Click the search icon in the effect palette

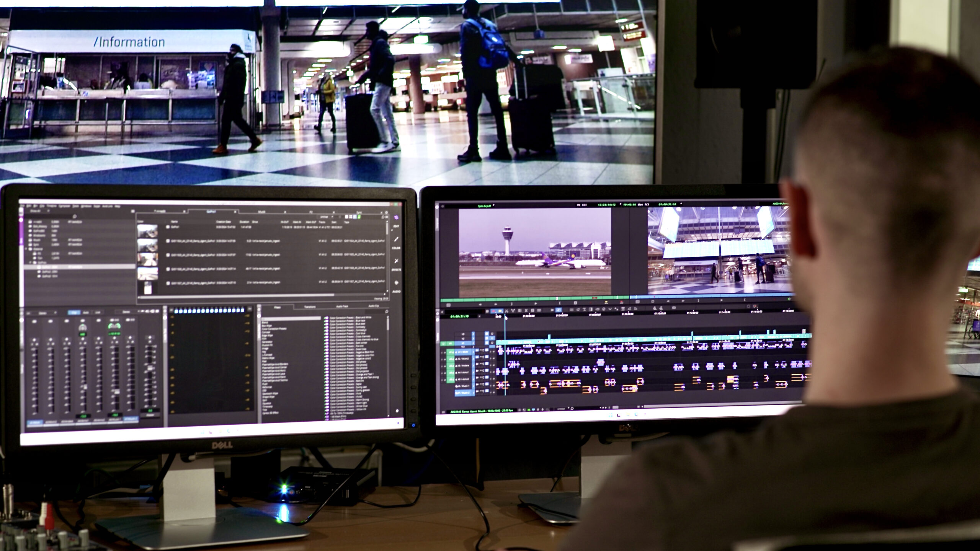click(x=387, y=311)
